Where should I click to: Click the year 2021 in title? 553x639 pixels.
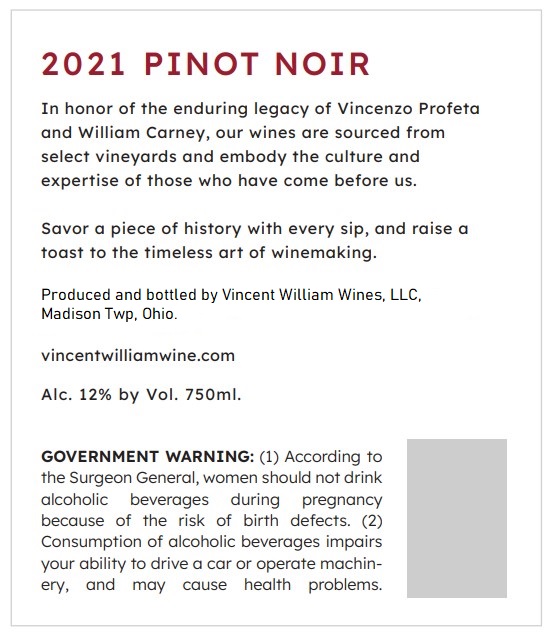[83, 64]
